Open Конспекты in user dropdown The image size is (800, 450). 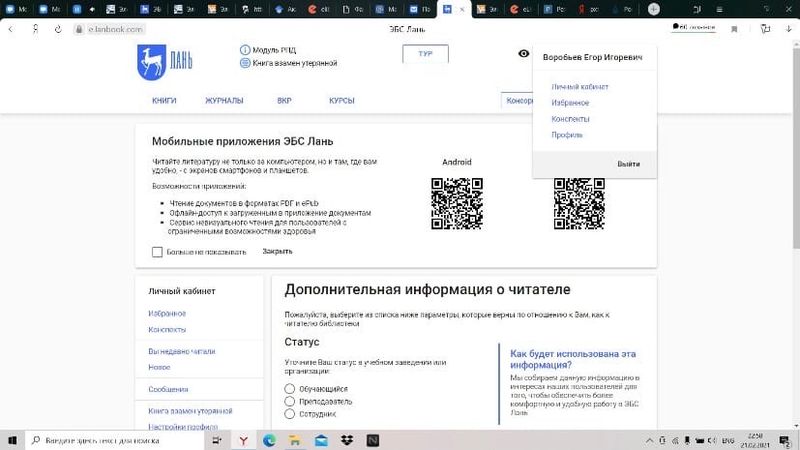570,119
